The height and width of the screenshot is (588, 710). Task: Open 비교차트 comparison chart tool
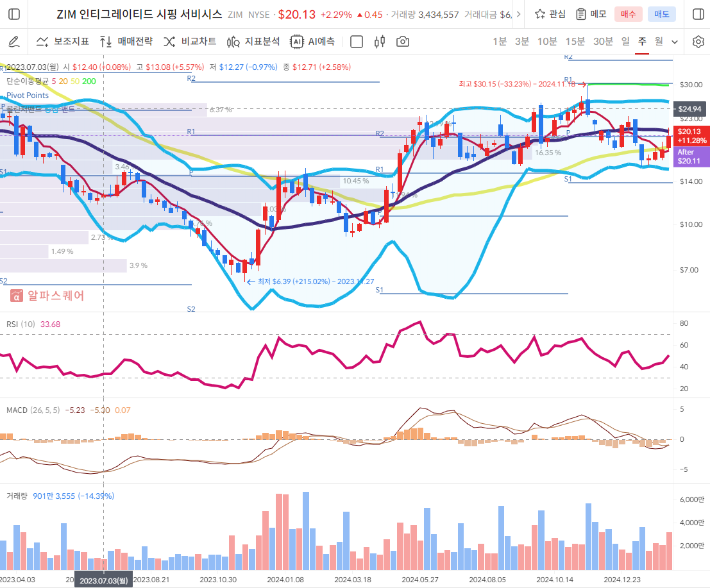(190, 42)
